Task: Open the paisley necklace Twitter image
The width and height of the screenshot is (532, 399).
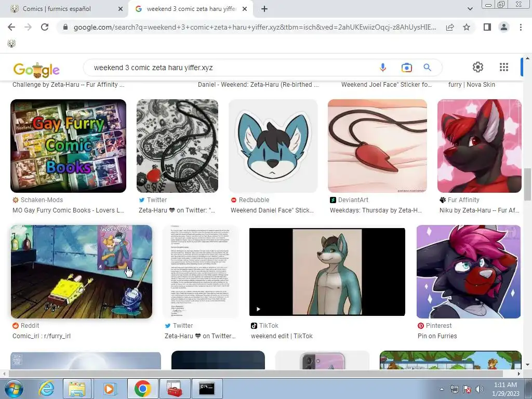Action: [178, 146]
